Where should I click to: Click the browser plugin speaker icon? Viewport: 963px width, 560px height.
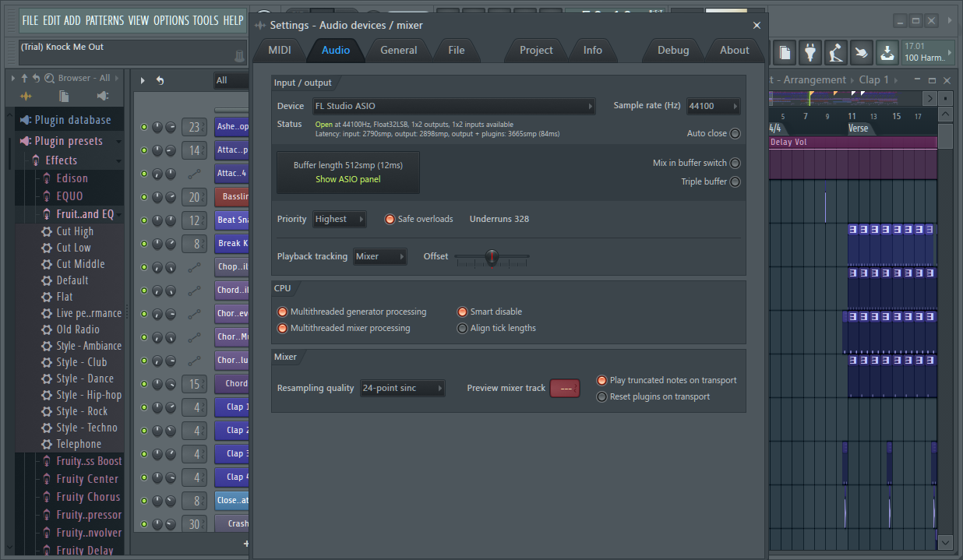103,96
